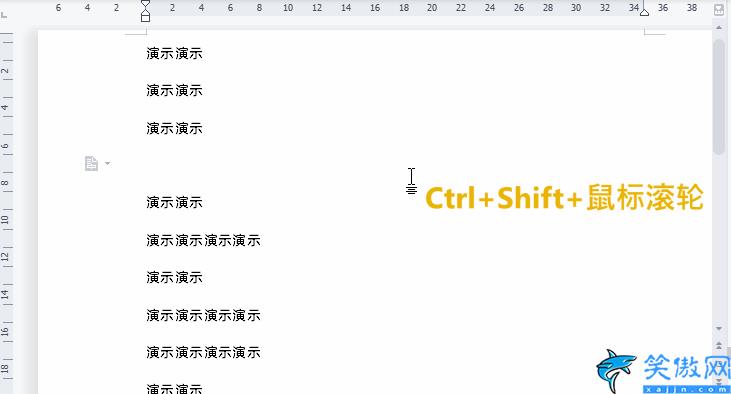
Task: Click the first 演示演示演示演示 long line
Action: [x=203, y=240]
